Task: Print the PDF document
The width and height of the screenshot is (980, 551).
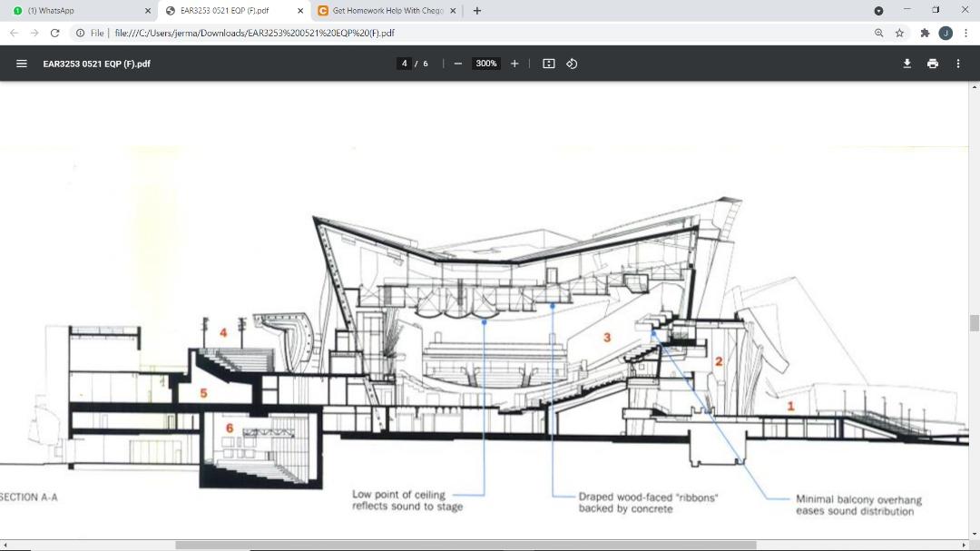Action: tap(933, 64)
